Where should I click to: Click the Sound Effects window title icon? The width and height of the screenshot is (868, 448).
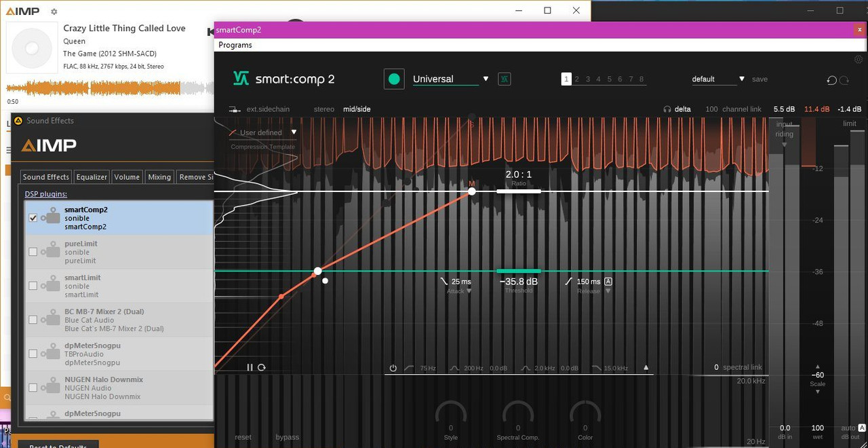18,121
